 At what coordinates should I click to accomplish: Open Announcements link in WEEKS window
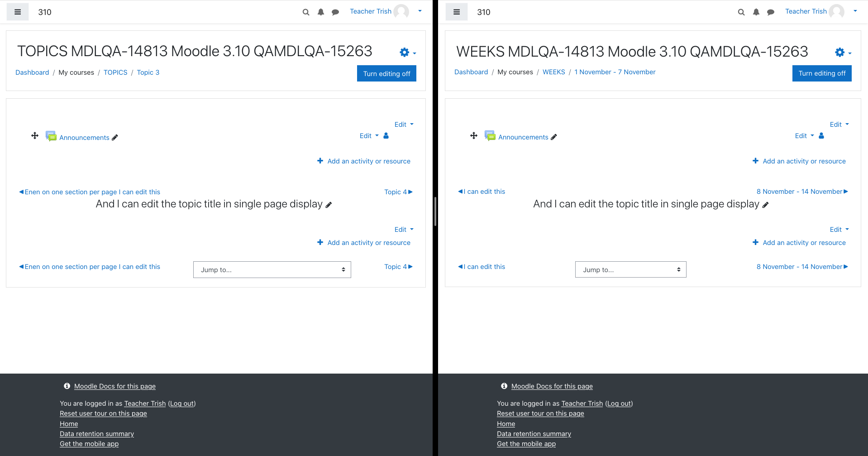click(523, 137)
